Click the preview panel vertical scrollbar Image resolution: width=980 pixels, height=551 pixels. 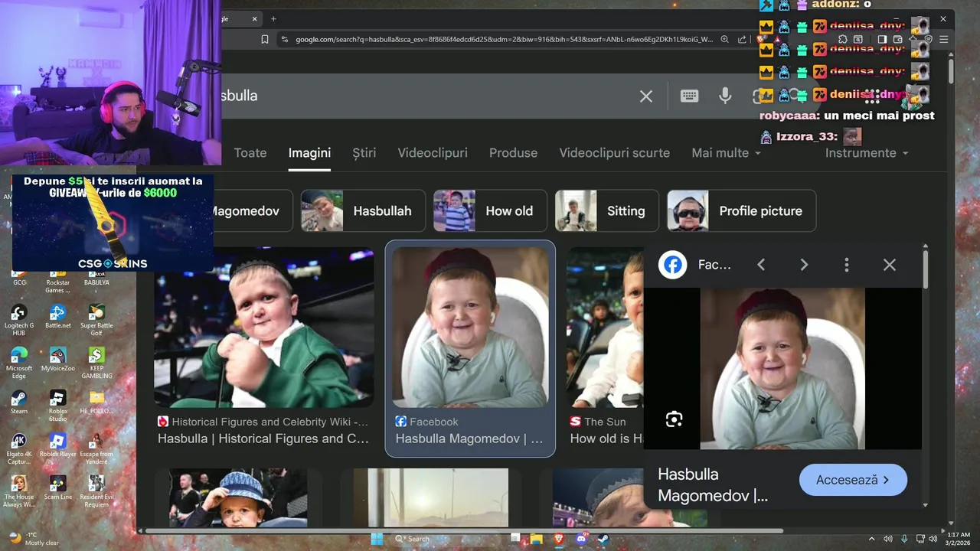tap(925, 268)
